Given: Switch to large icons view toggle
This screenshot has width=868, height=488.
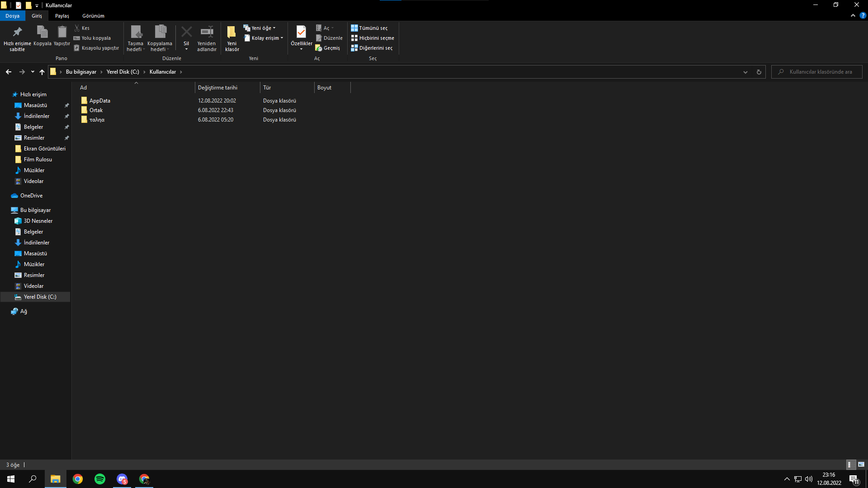Looking at the screenshot, I should (861, 465).
